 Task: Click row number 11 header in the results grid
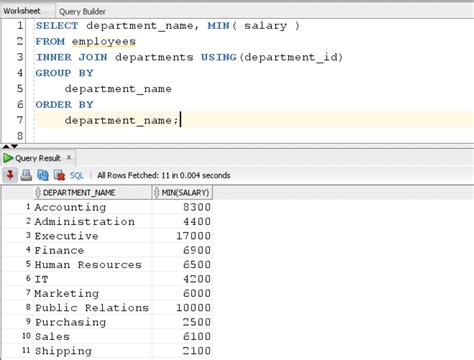26,350
